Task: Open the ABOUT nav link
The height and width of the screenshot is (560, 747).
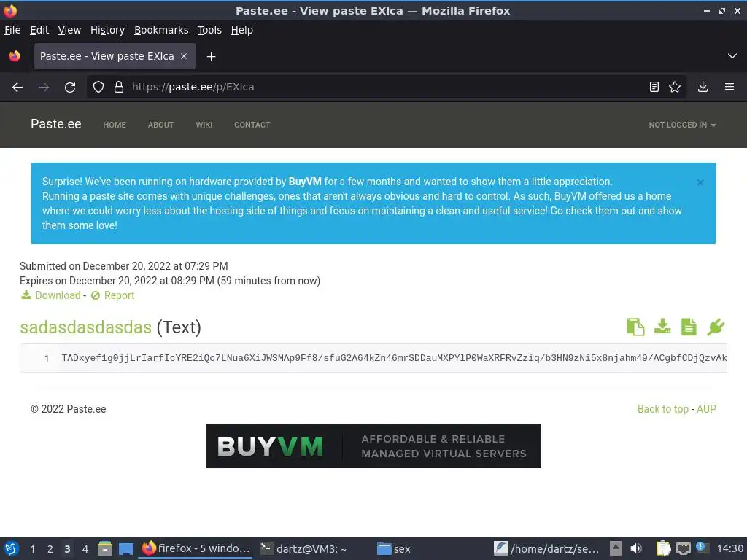Action: [x=160, y=125]
